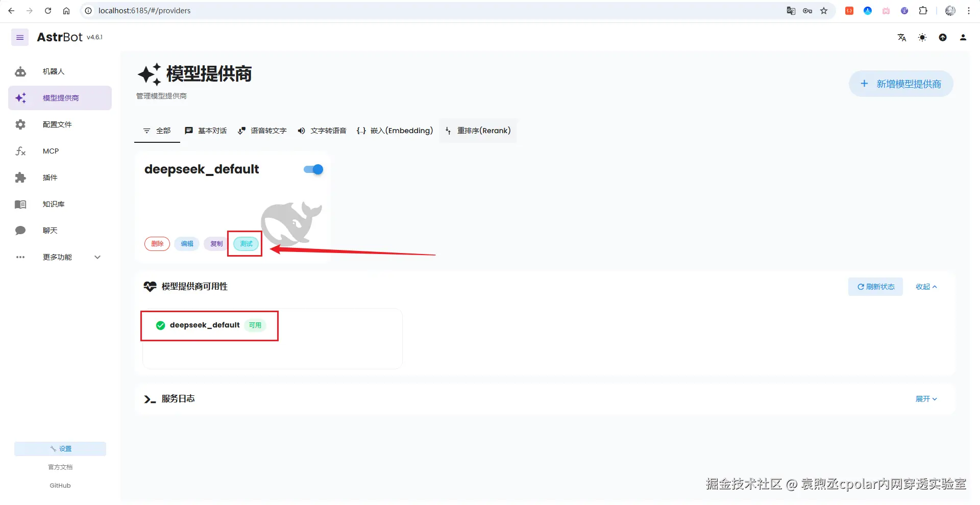
Task: Reload the page in browser
Action: pyautogui.click(x=48, y=11)
